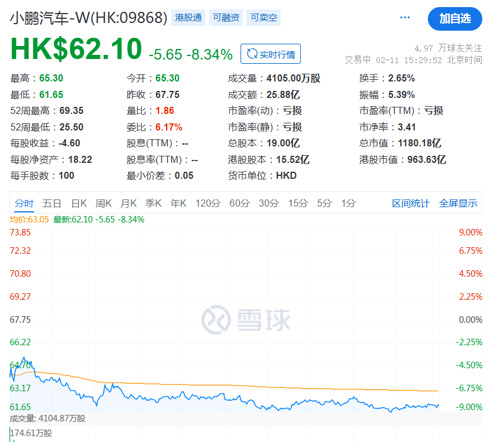
Task: Click the 每股收益 value -4.60
Action: click(x=69, y=143)
